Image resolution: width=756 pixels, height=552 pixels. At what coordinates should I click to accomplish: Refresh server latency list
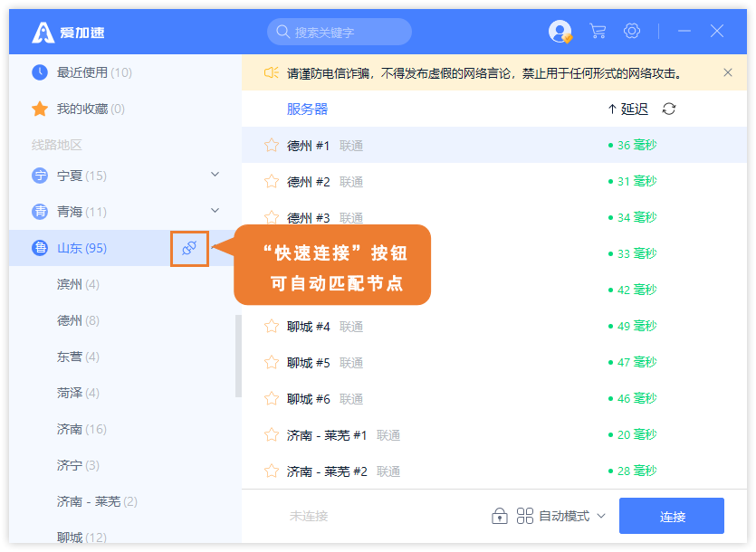tap(669, 109)
